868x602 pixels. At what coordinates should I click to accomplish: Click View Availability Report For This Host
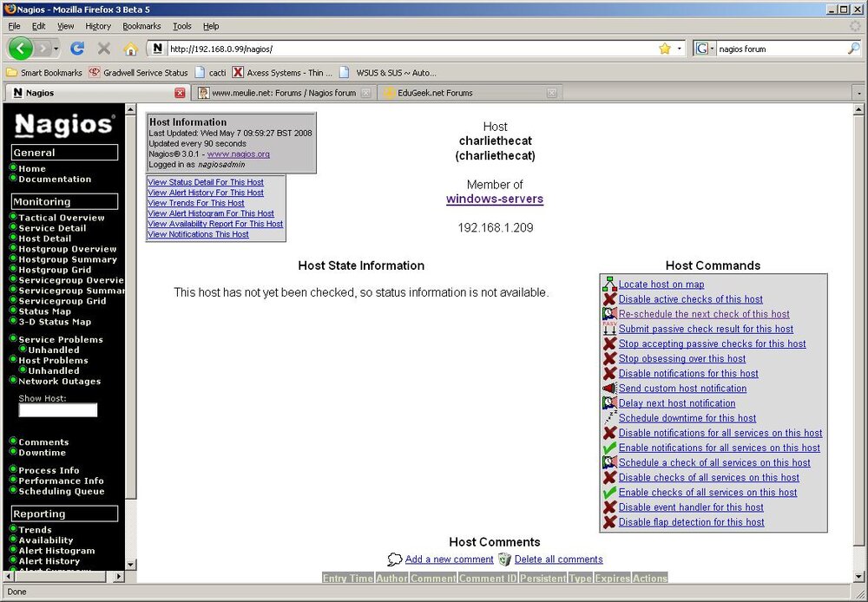click(x=215, y=224)
